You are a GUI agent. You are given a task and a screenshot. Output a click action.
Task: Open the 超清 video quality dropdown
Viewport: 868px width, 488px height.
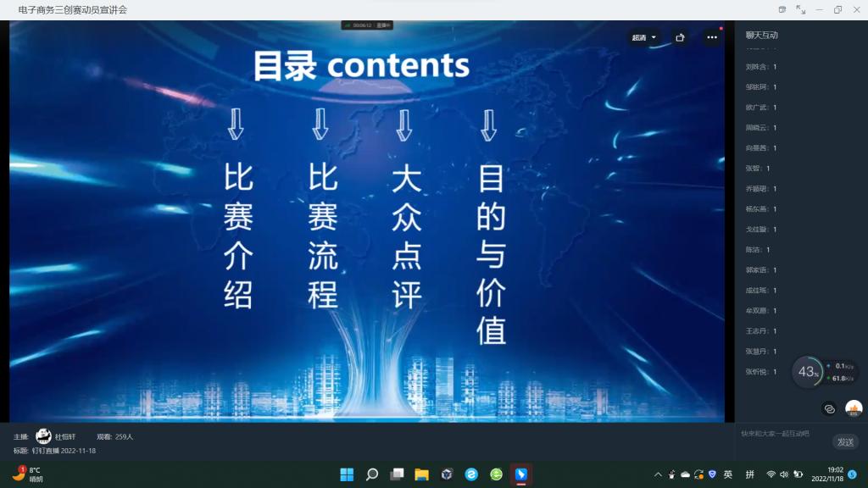(x=643, y=37)
